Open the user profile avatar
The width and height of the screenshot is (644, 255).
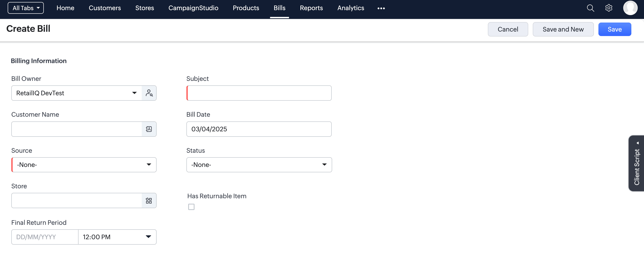(x=630, y=8)
